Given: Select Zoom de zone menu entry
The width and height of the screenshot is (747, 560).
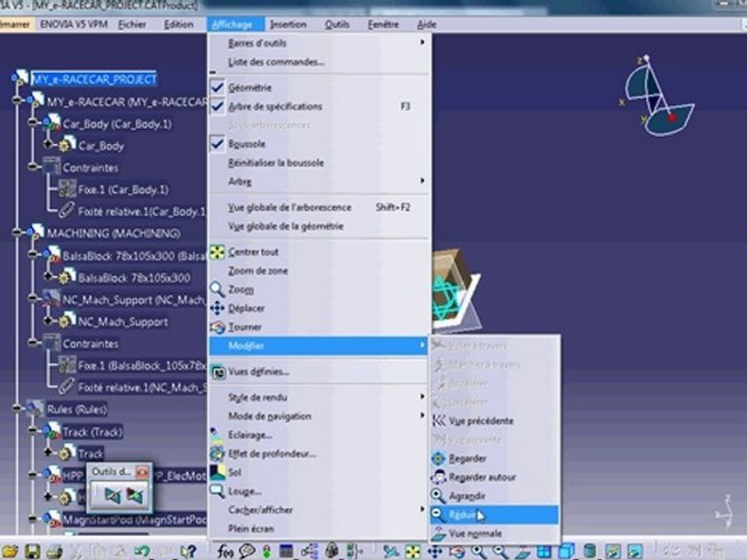Looking at the screenshot, I should coord(319,271).
